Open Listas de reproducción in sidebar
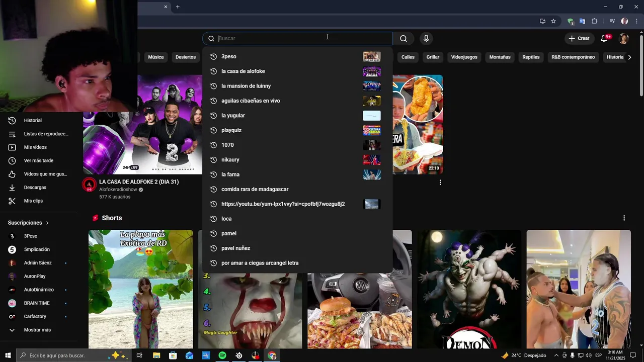644x362 pixels. (38, 134)
